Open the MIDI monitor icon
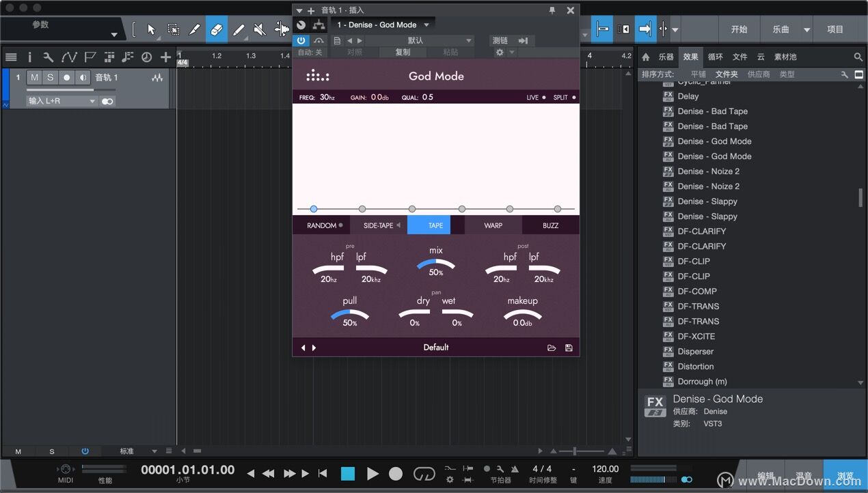 click(65, 469)
